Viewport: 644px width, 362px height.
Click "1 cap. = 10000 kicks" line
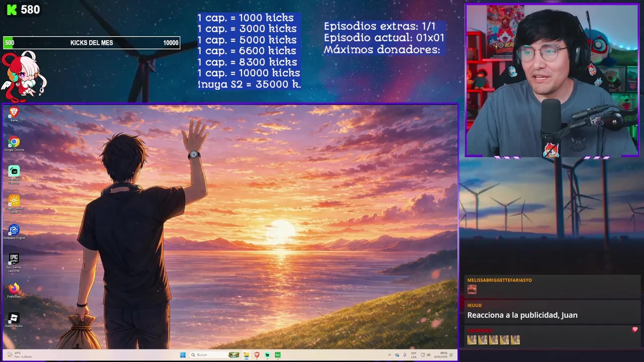coord(249,73)
